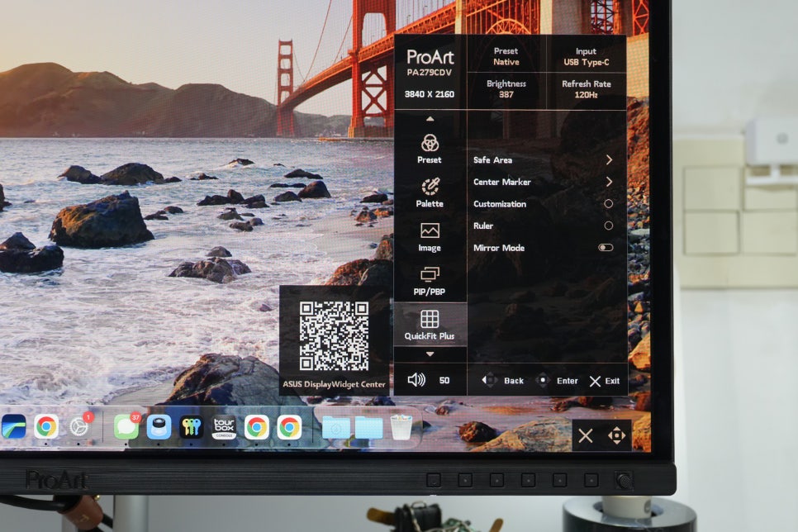
Task: Open the blue-green app at dock's left edge
Action: click(12, 426)
